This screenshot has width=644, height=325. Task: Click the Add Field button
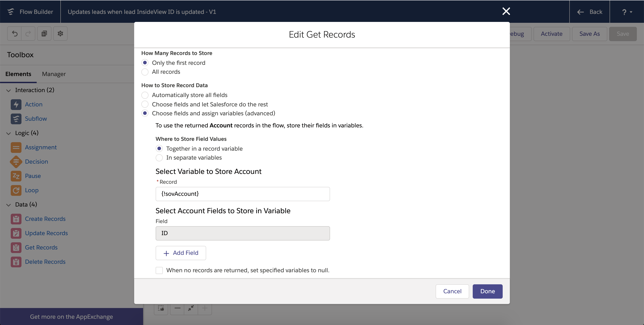[x=180, y=253]
